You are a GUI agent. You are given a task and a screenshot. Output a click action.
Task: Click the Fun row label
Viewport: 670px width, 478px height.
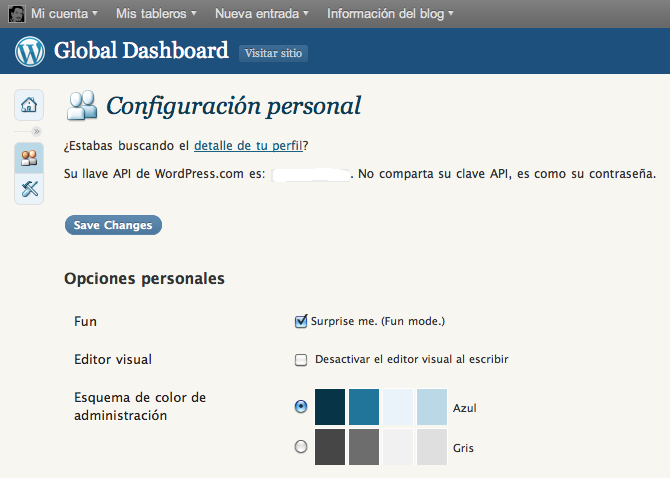[x=85, y=321]
